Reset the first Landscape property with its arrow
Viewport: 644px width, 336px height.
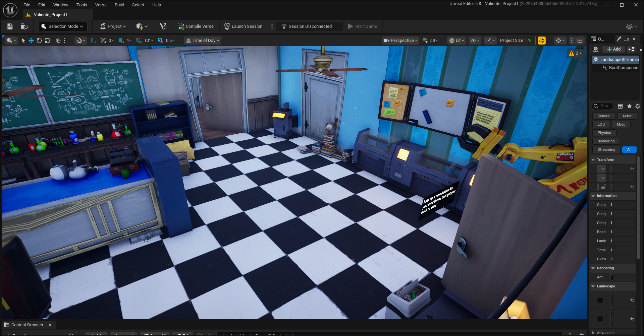(x=632, y=300)
